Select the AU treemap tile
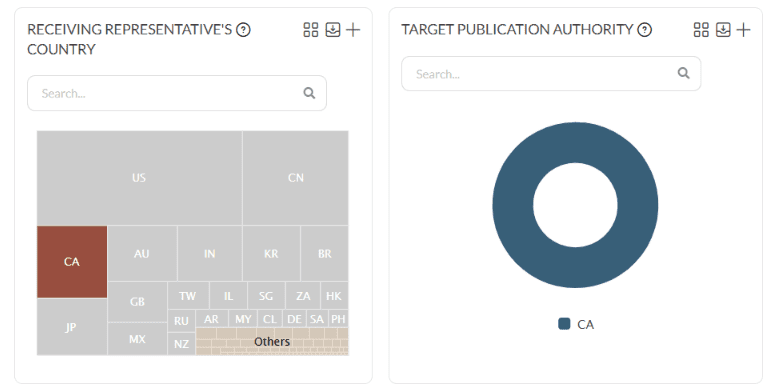The image size is (776, 387). point(143,253)
